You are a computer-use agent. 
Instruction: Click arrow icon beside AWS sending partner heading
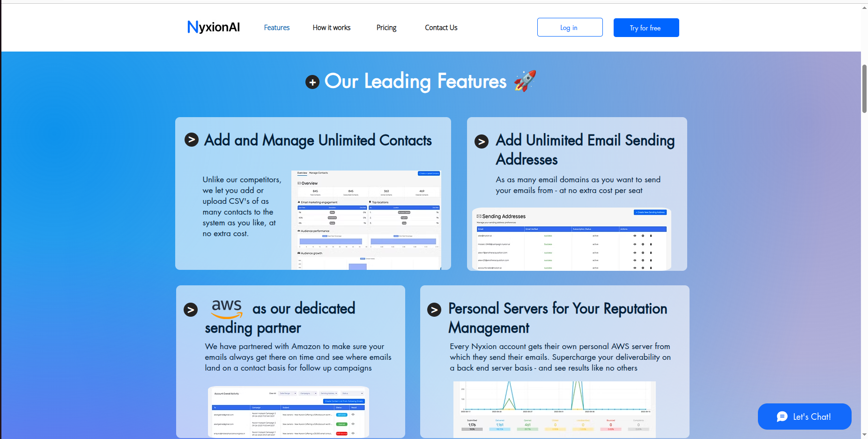pos(191,310)
